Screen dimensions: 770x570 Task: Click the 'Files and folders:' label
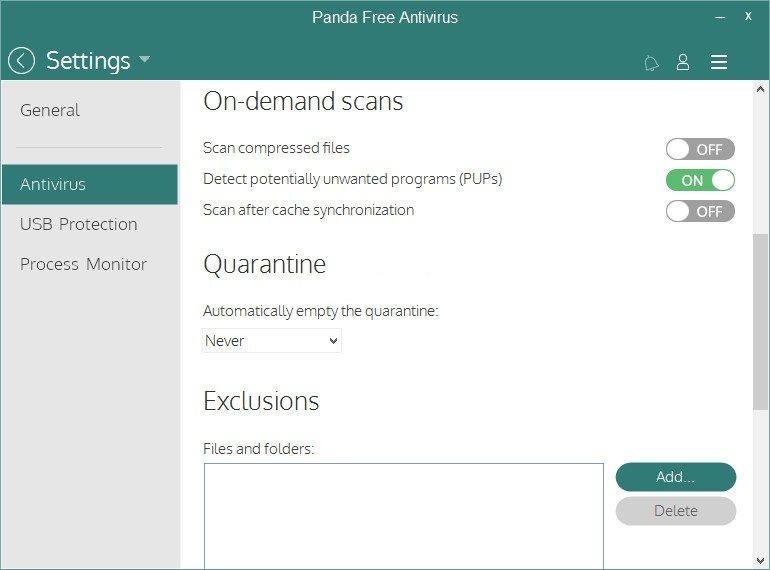pyautogui.click(x=258, y=449)
